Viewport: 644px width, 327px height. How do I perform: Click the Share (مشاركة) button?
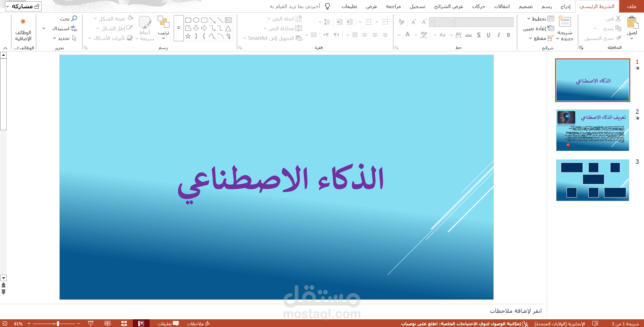pos(23,6)
